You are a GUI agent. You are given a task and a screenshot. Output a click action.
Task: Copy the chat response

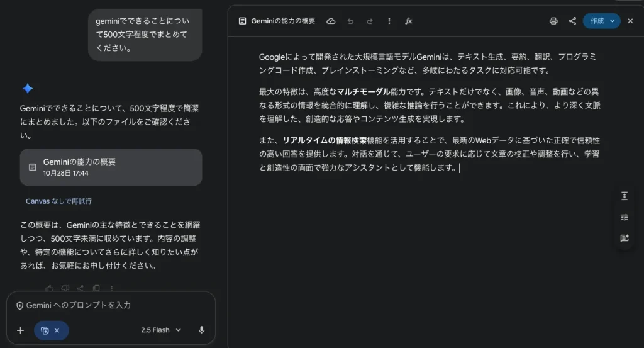96,288
